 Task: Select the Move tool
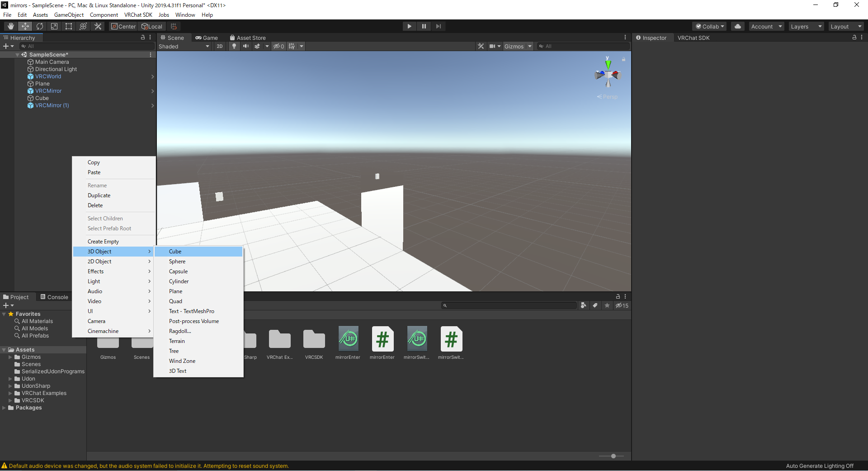25,26
